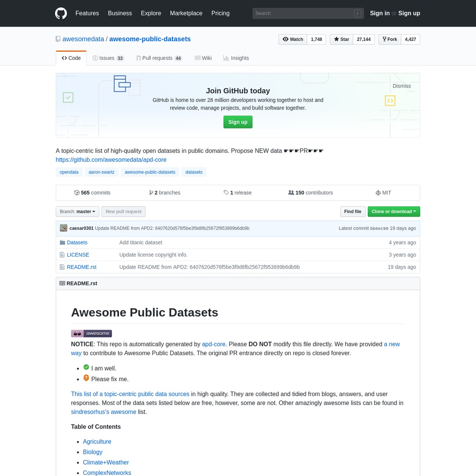Open the latest commit hash bb6ec99

(x=379, y=228)
